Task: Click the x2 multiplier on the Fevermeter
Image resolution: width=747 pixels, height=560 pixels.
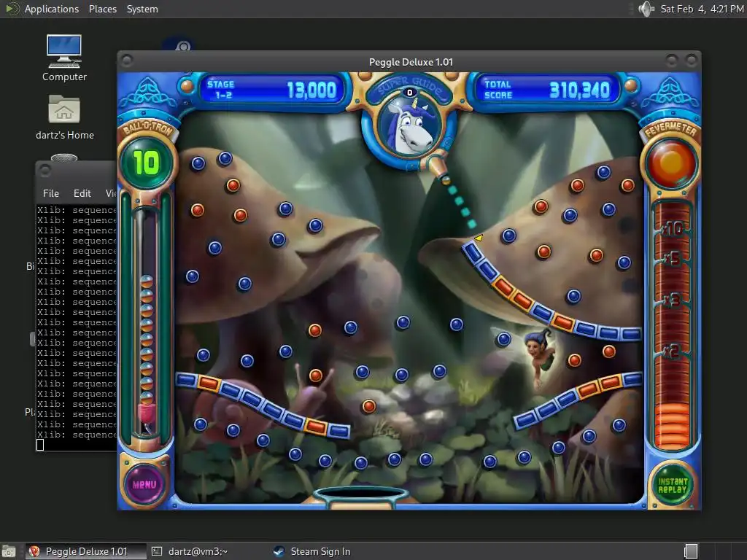Action: point(671,351)
